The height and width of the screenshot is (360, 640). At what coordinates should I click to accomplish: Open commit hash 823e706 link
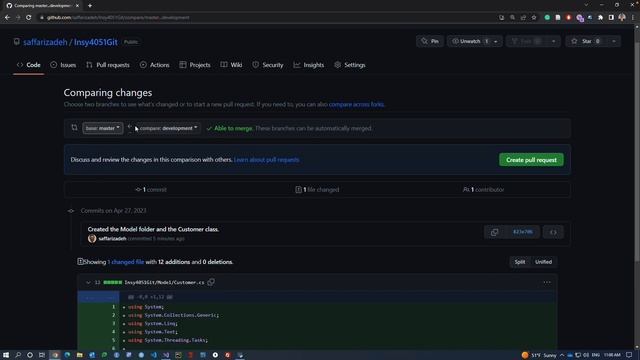(x=522, y=232)
